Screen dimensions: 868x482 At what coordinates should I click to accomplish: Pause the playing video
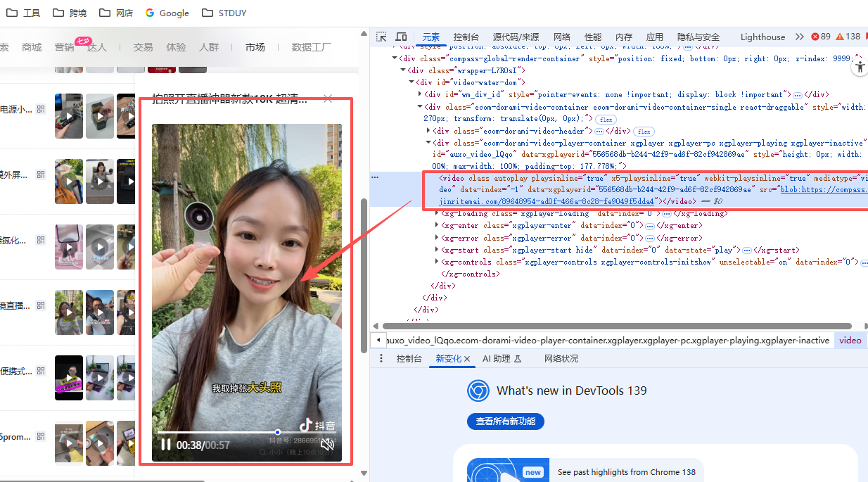[x=165, y=445]
